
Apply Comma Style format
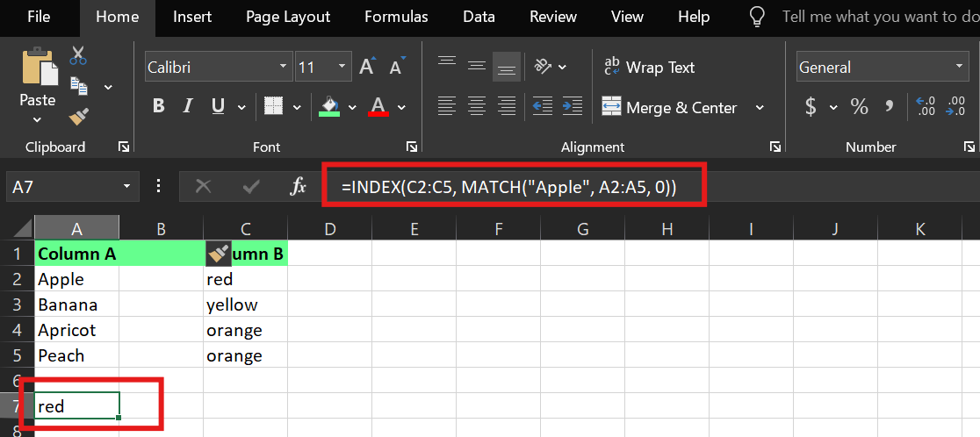(890, 107)
